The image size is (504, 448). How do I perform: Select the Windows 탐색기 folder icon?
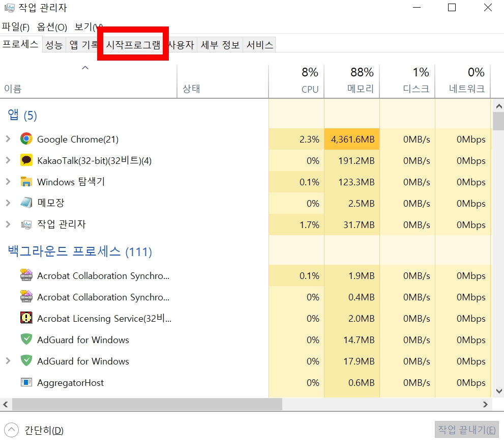(26, 181)
